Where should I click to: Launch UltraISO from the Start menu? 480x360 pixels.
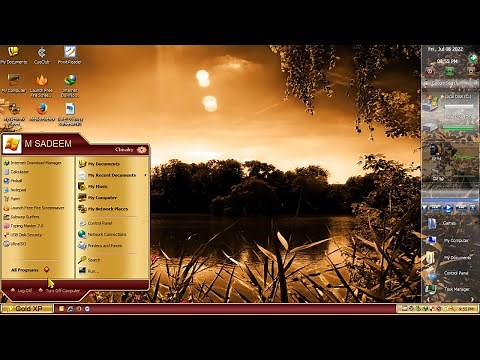(x=15, y=244)
